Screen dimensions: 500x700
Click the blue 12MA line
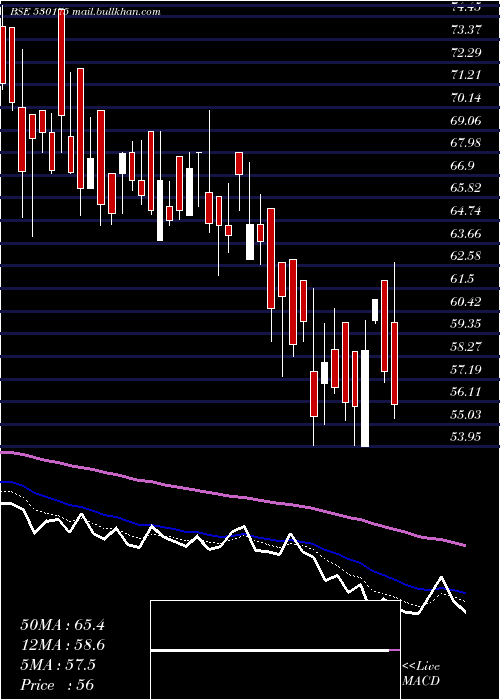(232, 536)
